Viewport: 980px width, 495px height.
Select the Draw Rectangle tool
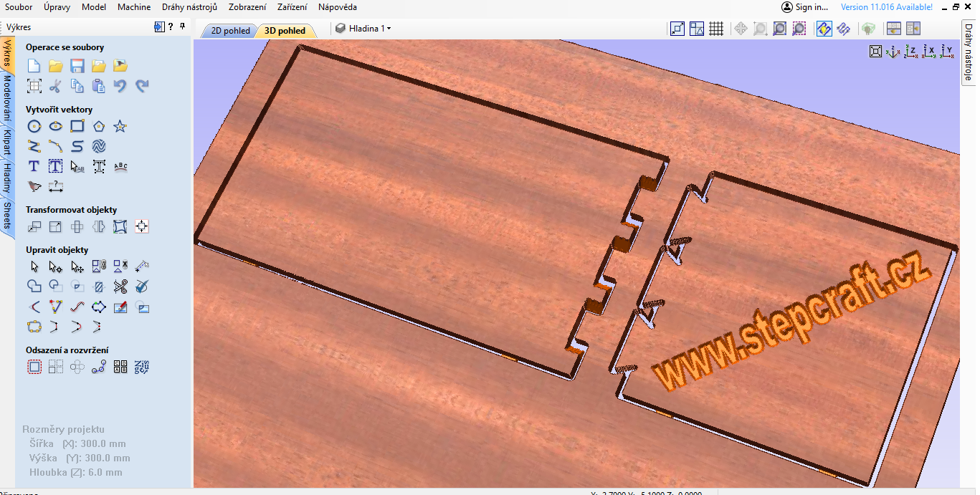(77, 127)
